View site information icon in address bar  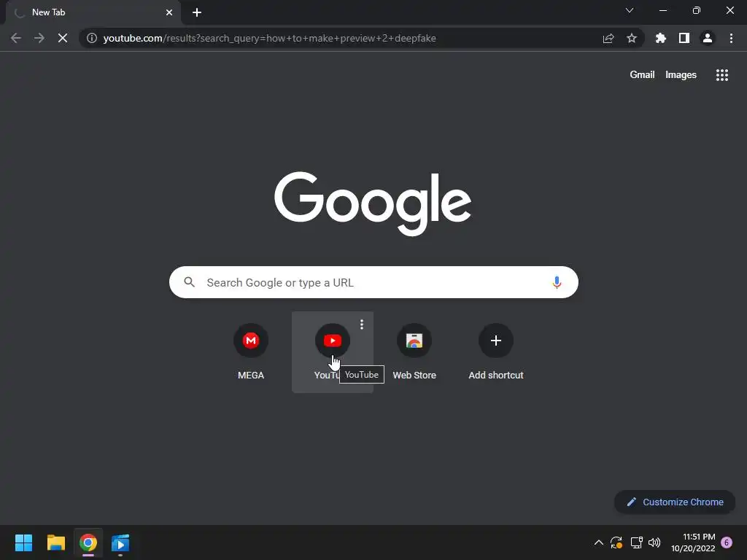pyautogui.click(x=92, y=38)
